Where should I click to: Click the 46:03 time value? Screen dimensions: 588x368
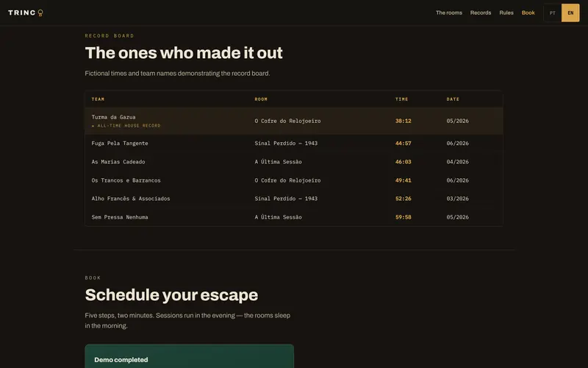[403, 162]
